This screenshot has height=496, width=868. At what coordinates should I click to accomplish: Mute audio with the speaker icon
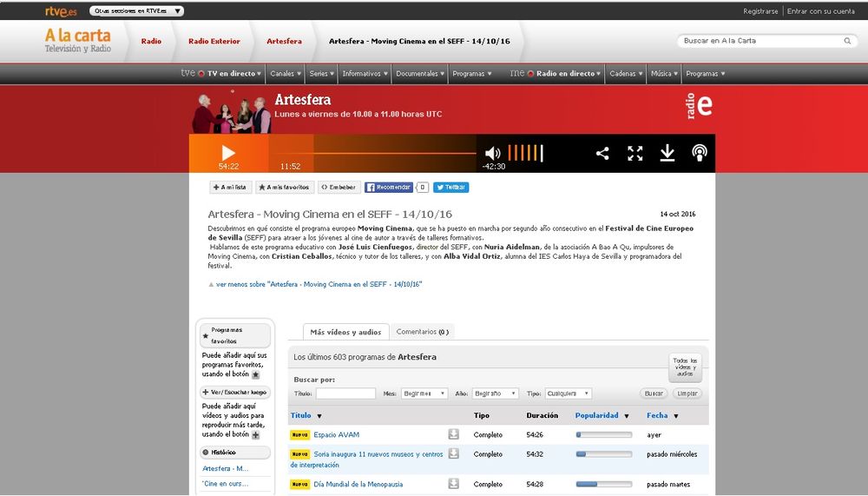tap(492, 154)
